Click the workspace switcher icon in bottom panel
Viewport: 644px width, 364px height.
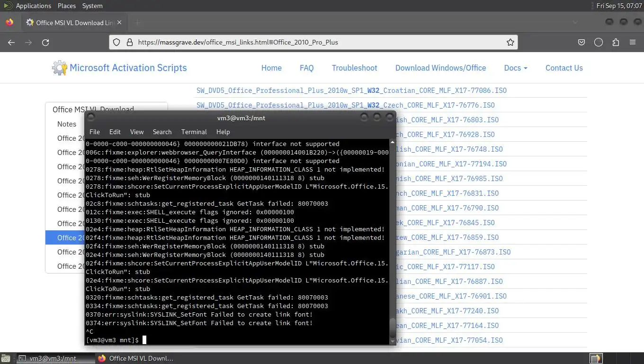click(596, 358)
